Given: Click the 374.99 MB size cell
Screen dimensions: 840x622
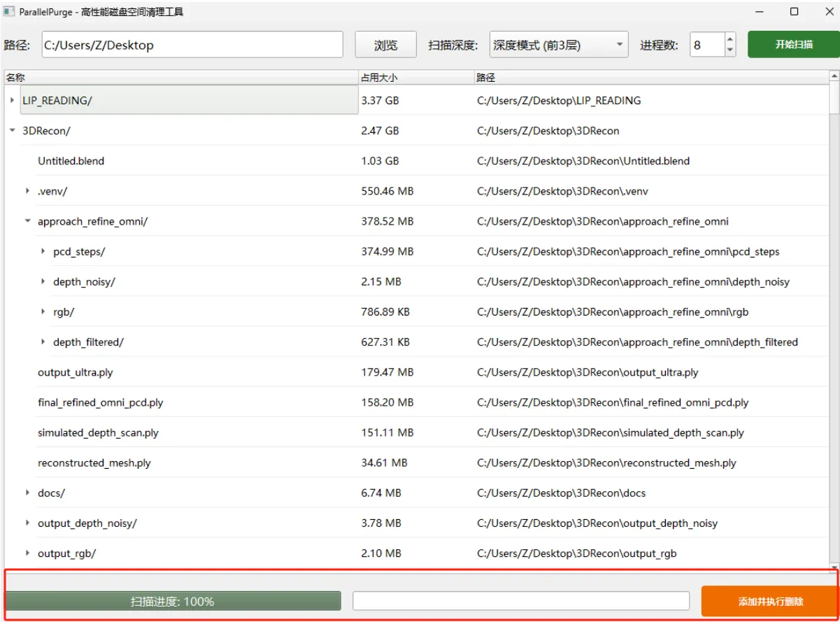Looking at the screenshot, I should (387, 251).
